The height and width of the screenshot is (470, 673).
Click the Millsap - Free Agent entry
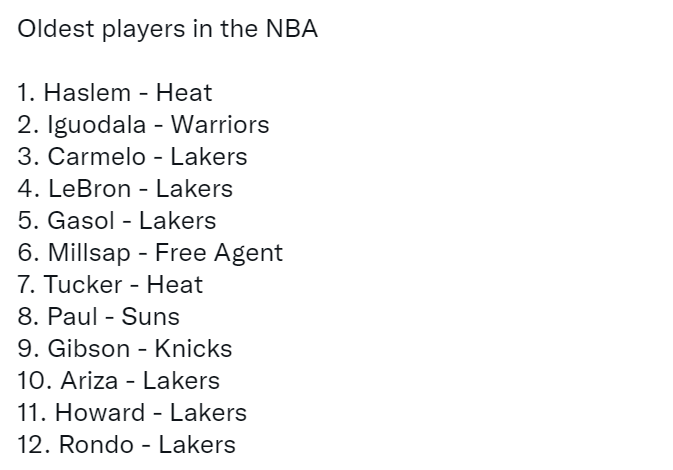coord(150,253)
